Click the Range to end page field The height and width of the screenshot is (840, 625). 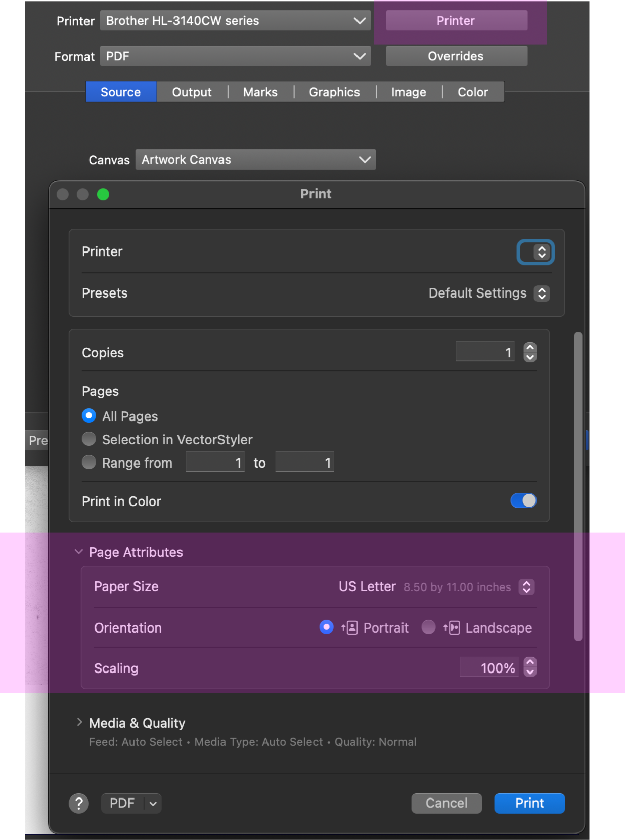point(305,462)
